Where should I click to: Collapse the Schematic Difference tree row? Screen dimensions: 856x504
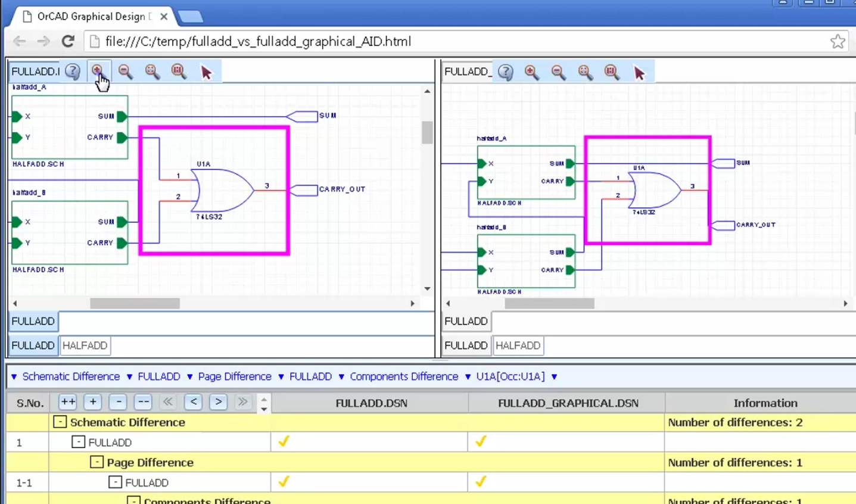coord(60,422)
